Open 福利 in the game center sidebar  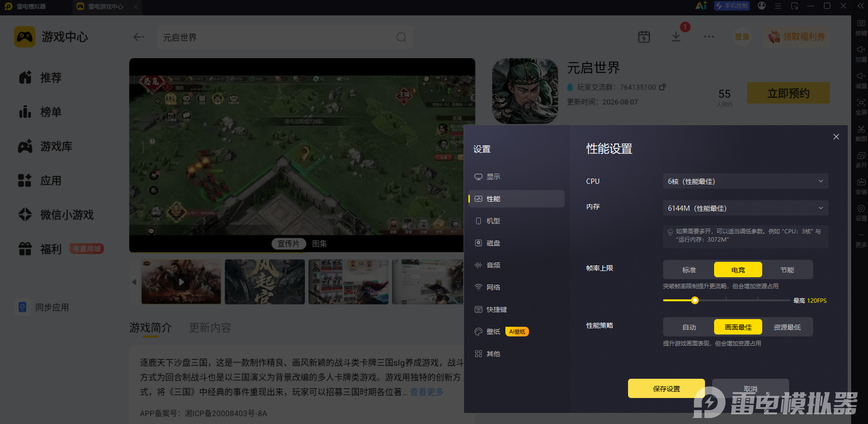(40, 249)
